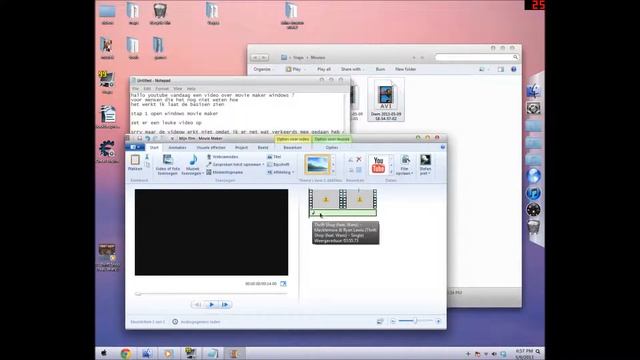Click the Momentopname snapshot button
The image size is (640, 360).
225,172
